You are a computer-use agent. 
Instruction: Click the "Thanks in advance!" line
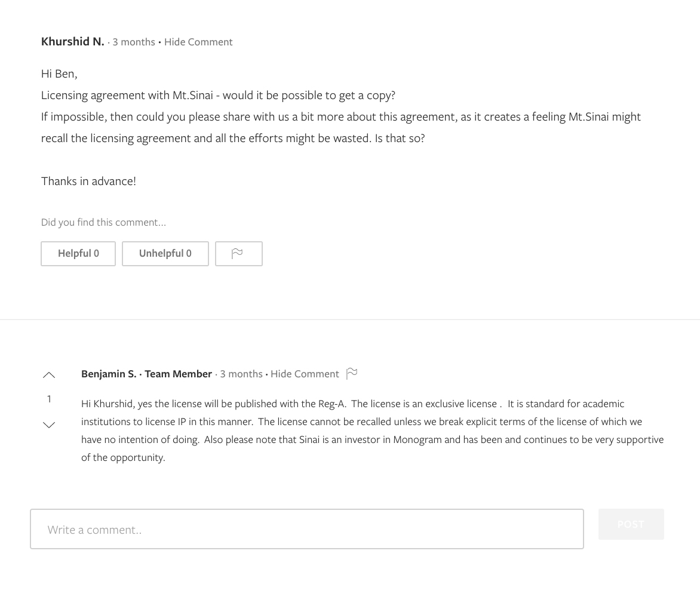coord(88,181)
